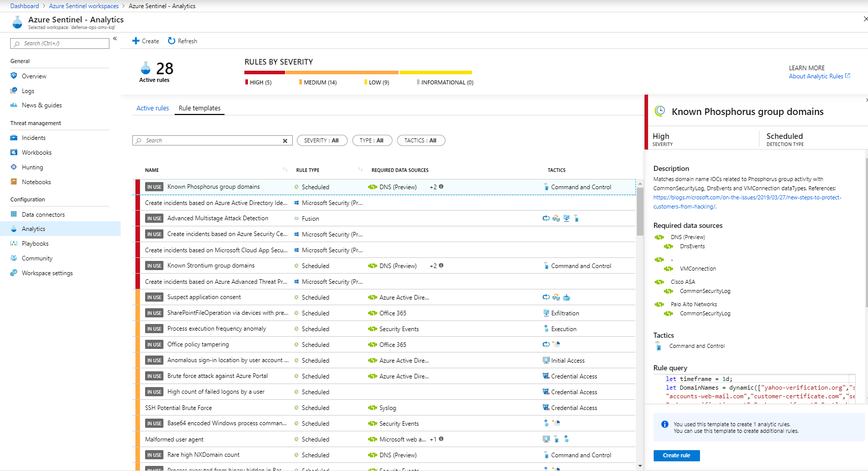Select the Suspect application consent rule
This screenshot has width=868, height=471.
[385, 297]
